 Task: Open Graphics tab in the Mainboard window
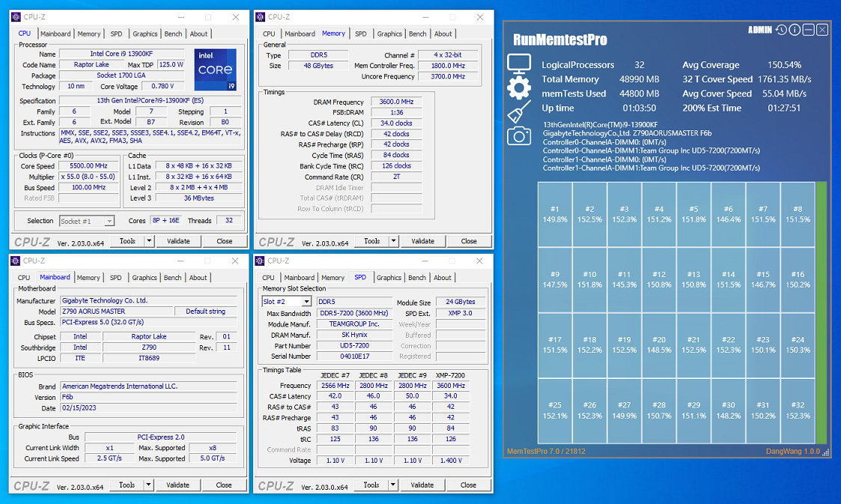point(145,278)
